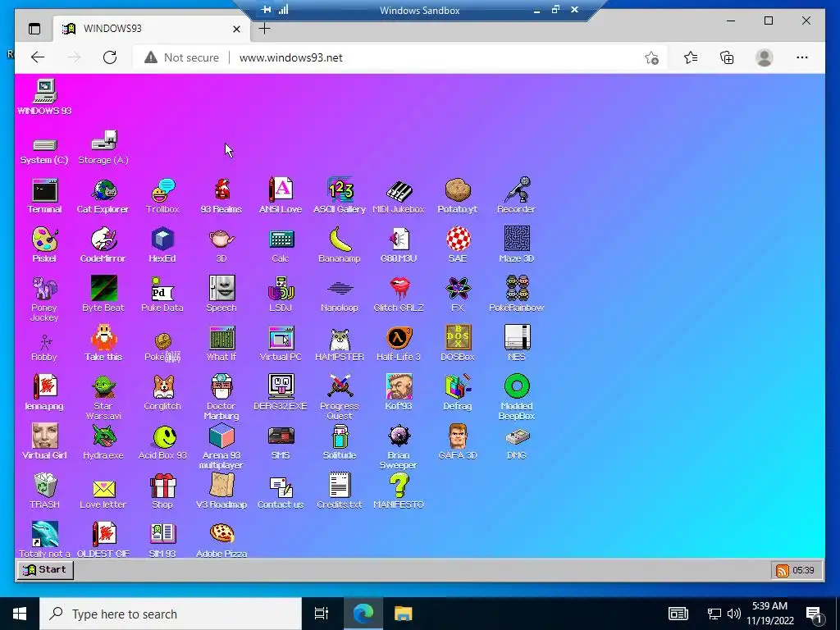Viewport: 840px width, 630px height.
Task: Select Glitch GRLZ lips icon
Action: click(x=399, y=294)
